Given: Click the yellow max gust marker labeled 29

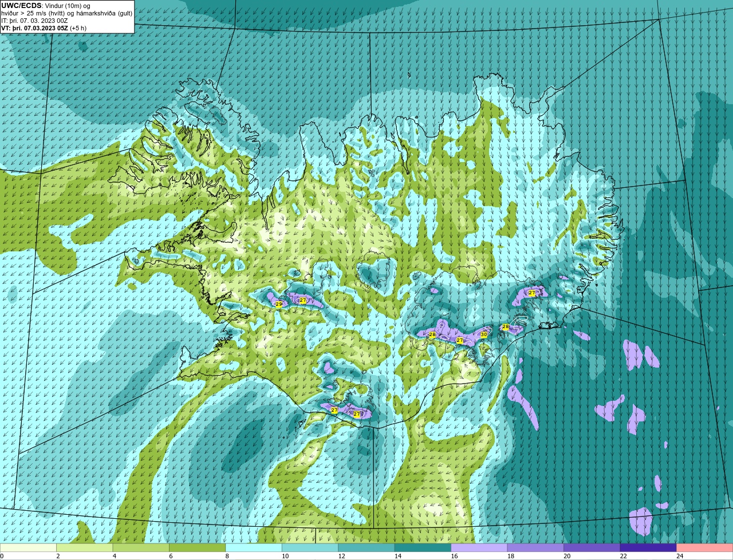Looking at the screenshot, I should pos(279,304).
